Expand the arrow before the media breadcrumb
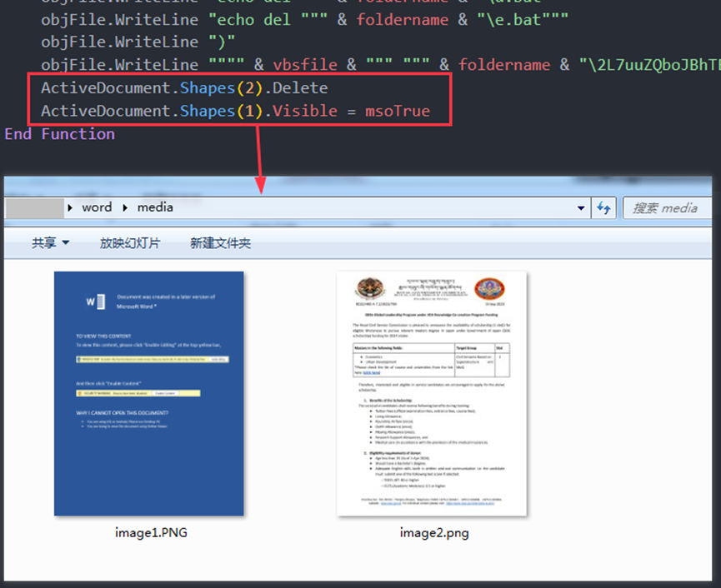The image size is (721, 588). pos(125,207)
